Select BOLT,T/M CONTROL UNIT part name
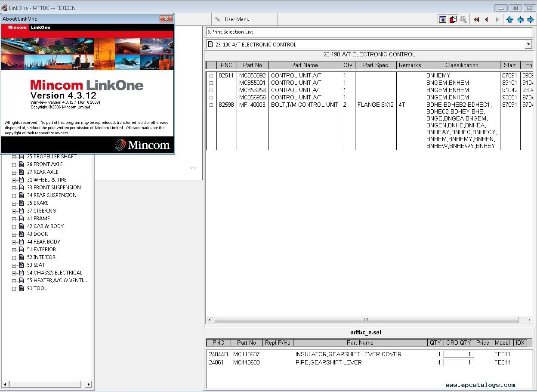537x392 pixels. click(x=305, y=105)
